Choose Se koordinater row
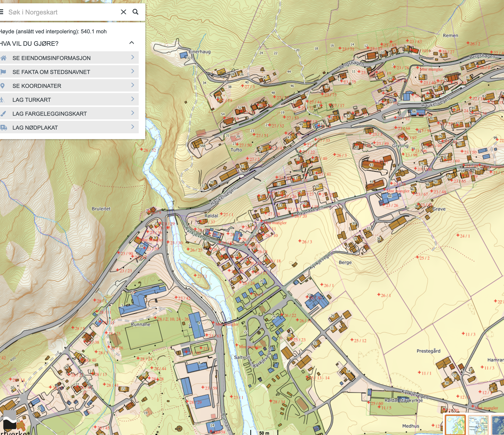 tap(37, 86)
